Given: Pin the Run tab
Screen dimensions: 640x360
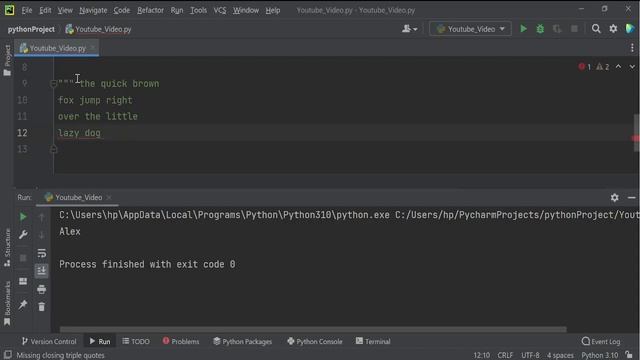Looking at the screenshot, I should [23, 304].
